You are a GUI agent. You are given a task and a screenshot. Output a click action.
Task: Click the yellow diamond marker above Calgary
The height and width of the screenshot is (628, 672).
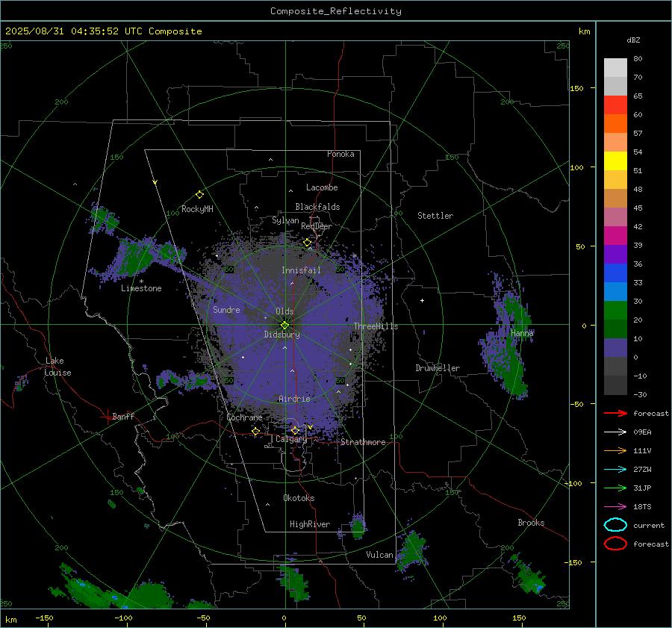[x=295, y=430]
